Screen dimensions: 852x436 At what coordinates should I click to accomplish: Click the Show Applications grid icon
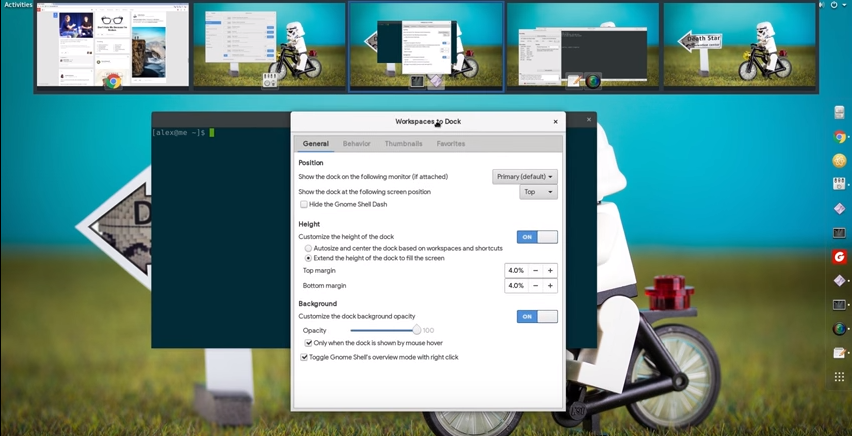coord(839,377)
